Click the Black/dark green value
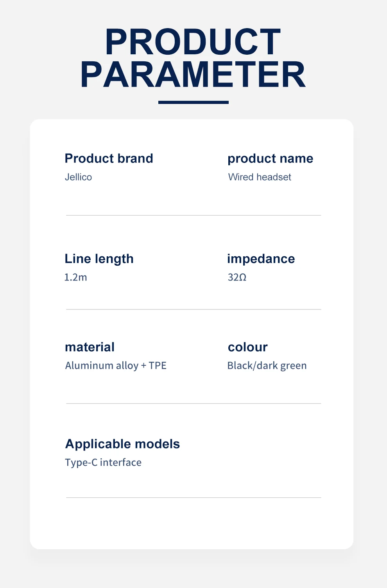Viewport: 387px width, 588px height. point(267,366)
